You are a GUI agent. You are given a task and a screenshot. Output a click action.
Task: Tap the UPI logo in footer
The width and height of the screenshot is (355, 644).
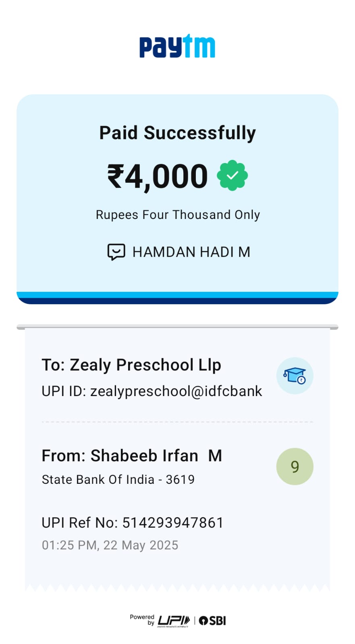(173, 621)
